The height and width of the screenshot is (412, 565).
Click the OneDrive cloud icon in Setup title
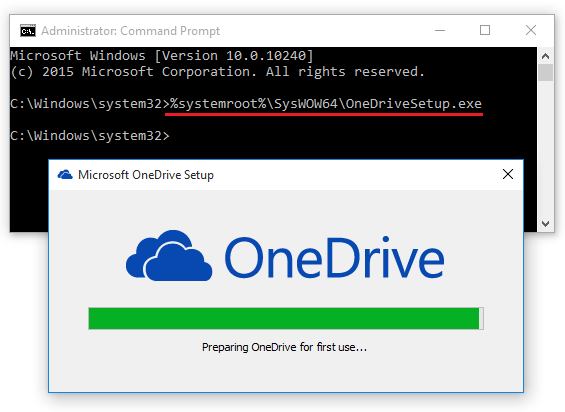[x=65, y=175]
